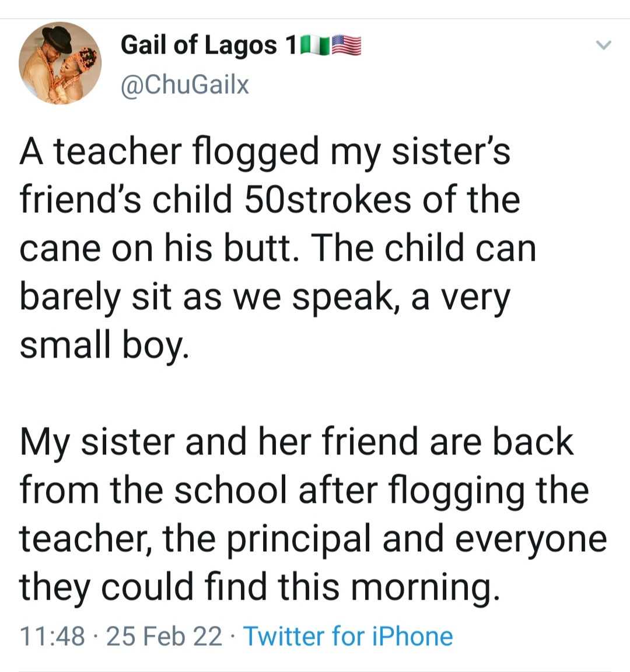This screenshot has height=672, width=630.
Task: Click the line starting "My sister and her friend"
Action: [296, 441]
